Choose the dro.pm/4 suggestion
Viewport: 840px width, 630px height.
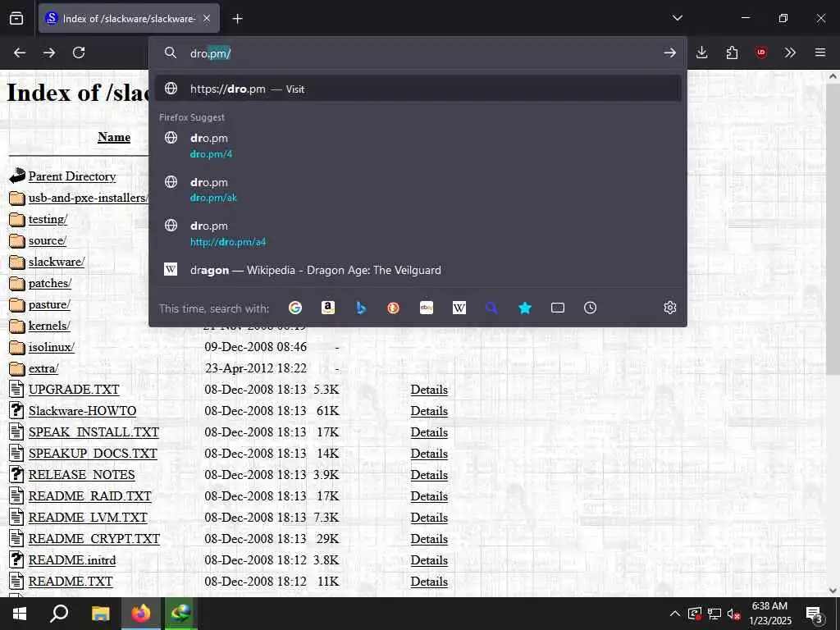[418, 145]
